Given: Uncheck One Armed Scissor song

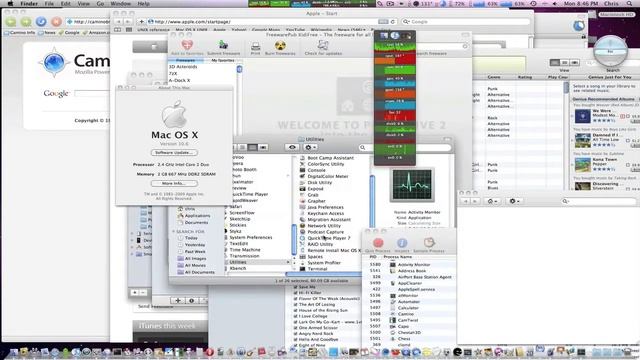Looking at the screenshot, I should [296, 328].
